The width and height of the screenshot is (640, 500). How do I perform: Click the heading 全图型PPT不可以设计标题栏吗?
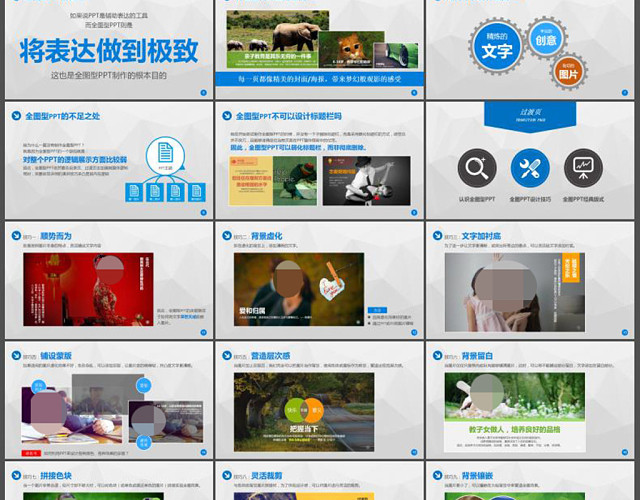click(x=289, y=116)
